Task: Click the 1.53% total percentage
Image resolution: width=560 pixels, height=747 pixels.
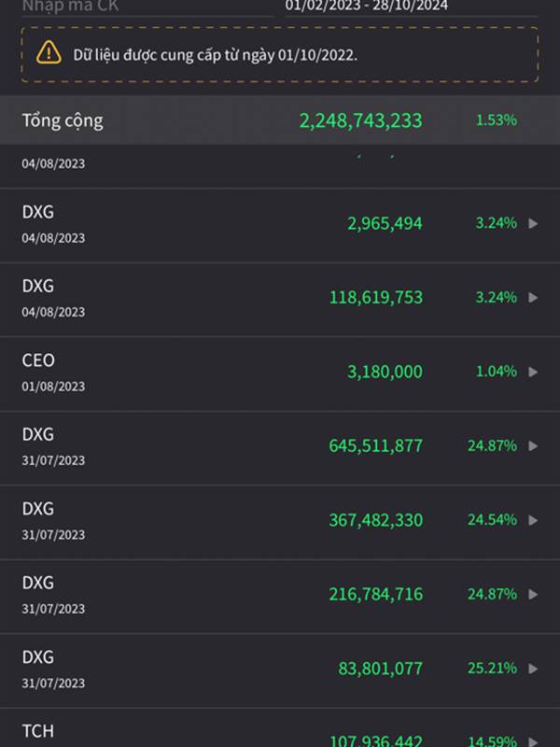Action: pos(497,120)
